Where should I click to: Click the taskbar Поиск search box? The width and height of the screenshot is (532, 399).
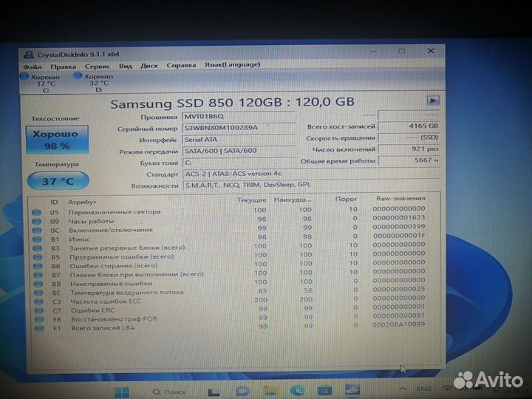point(170,392)
